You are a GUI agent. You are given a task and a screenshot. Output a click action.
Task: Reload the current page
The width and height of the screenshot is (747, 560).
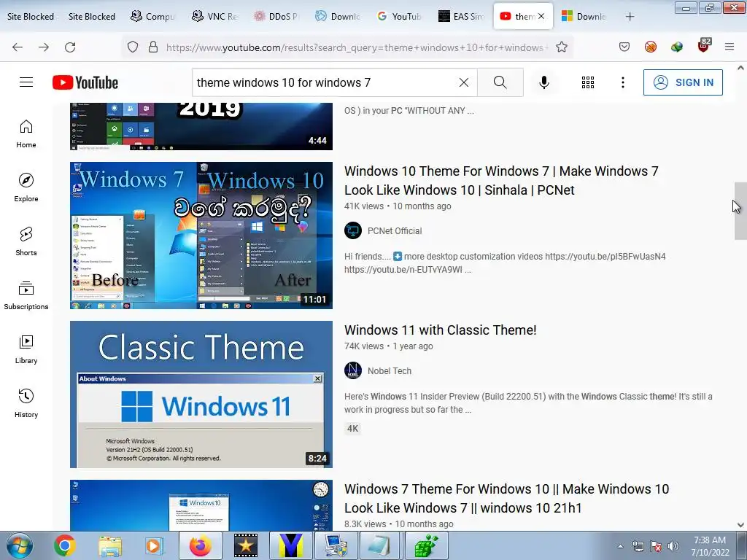[x=70, y=47]
